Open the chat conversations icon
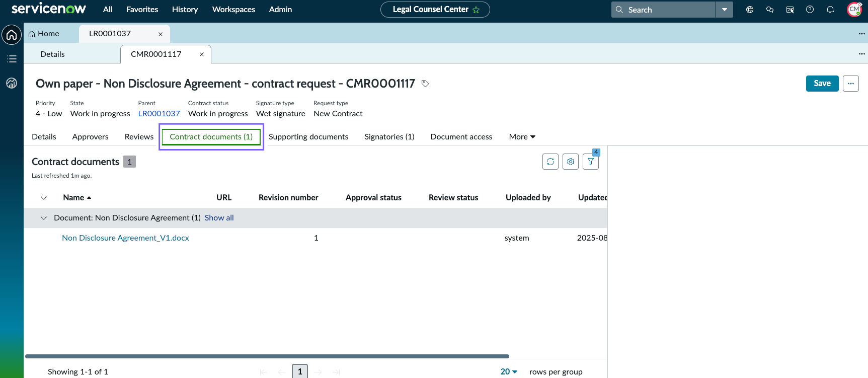The width and height of the screenshot is (868, 378). coord(770,10)
